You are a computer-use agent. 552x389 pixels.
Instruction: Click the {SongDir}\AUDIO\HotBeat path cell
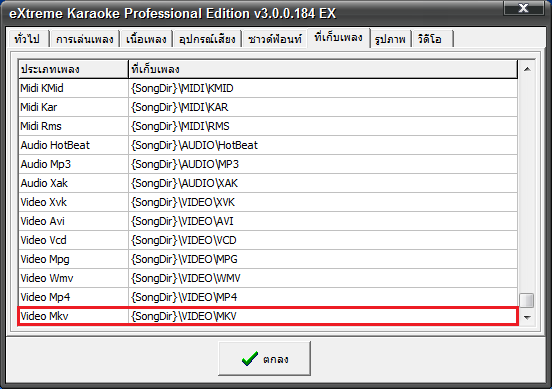(323, 145)
